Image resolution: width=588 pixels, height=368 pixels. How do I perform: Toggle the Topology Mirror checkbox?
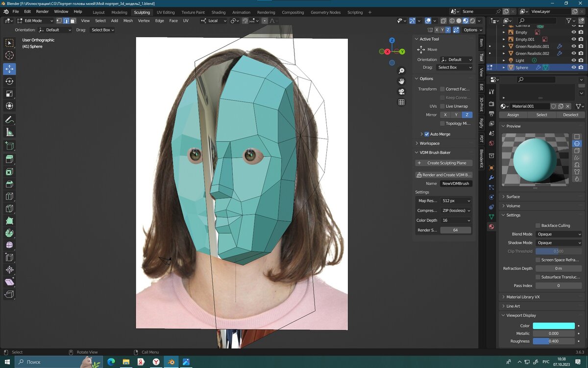(442, 123)
